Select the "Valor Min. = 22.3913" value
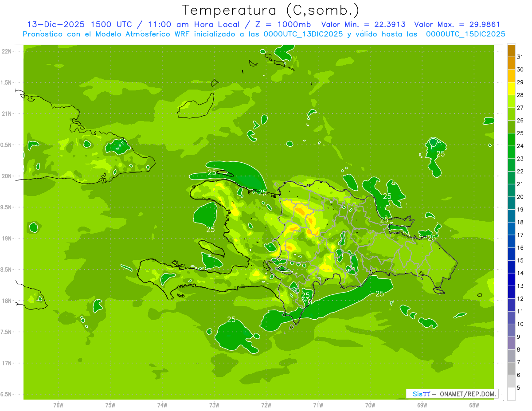 (x=363, y=24)
